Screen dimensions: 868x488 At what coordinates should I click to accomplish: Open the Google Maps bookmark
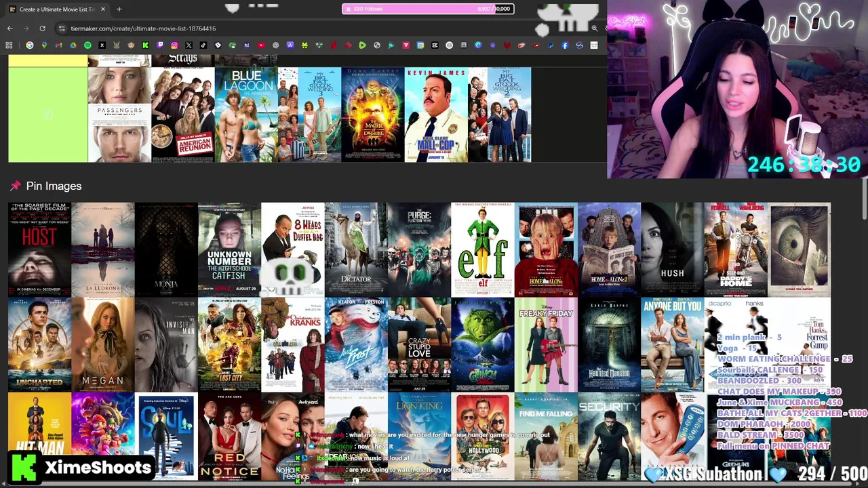(x=44, y=45)
